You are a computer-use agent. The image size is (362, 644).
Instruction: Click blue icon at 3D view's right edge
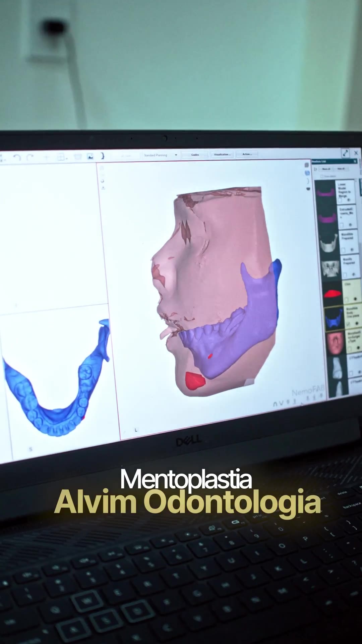point(307,173)
